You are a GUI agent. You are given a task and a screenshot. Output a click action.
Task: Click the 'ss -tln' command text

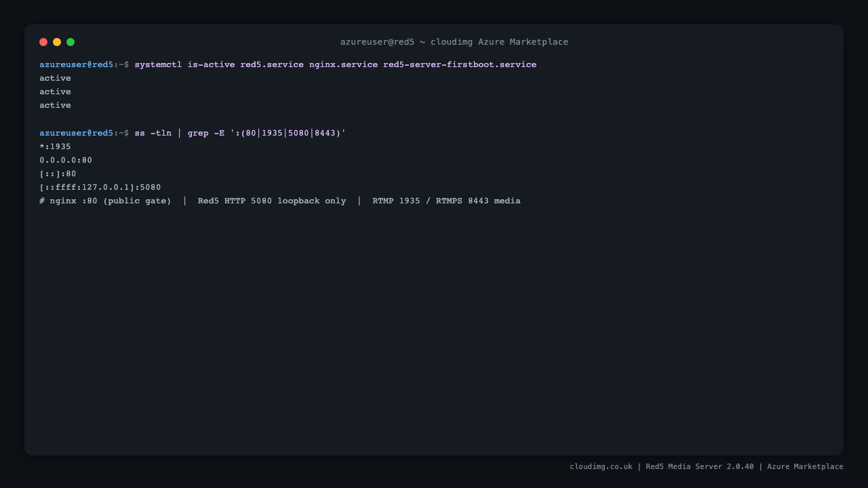[153, 134]
